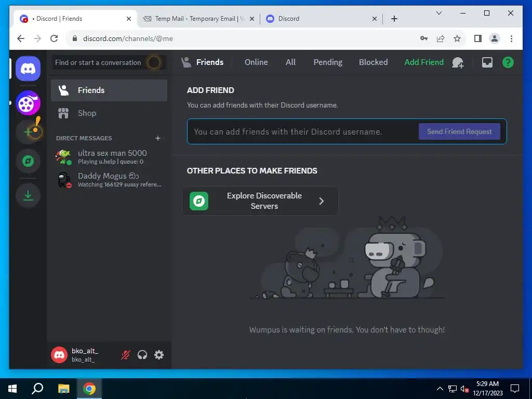Open network status tray icon

click(x=453, y=389)
